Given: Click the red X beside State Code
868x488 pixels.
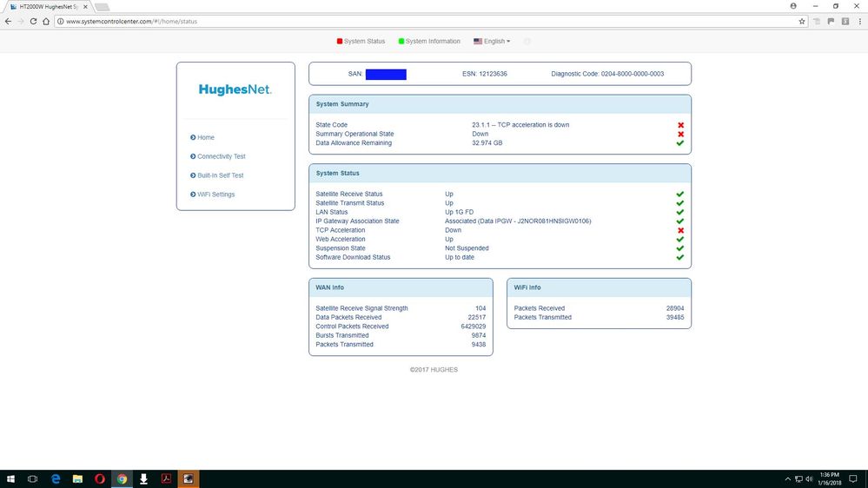Looking at the screenshot, I should click(680, 125).
